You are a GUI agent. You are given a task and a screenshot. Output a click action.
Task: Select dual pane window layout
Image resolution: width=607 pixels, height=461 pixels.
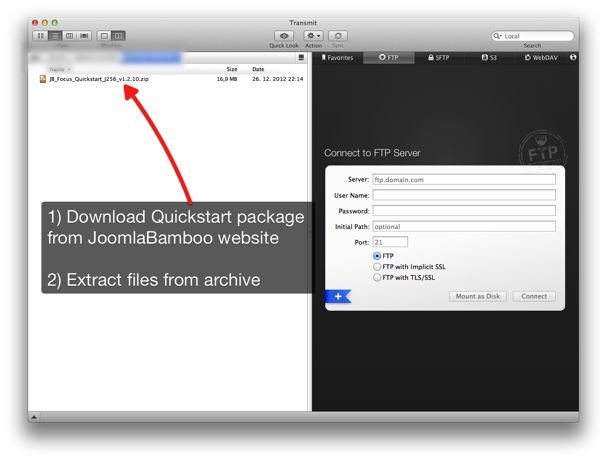[x=118, y=36]
